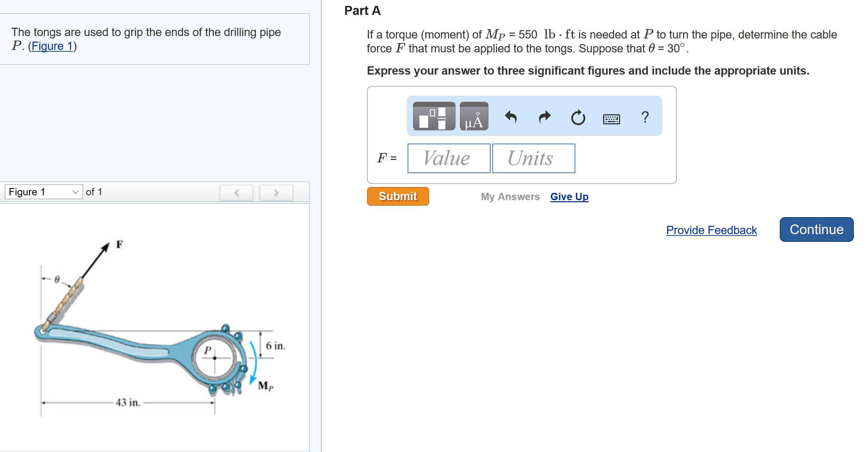Open keyboard shortcuts icon
868x452 pixels.
pos(611,119)
